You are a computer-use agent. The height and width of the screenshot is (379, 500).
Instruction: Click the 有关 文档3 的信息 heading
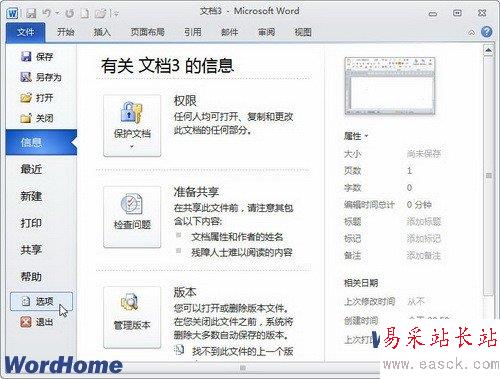coord(167,65)
